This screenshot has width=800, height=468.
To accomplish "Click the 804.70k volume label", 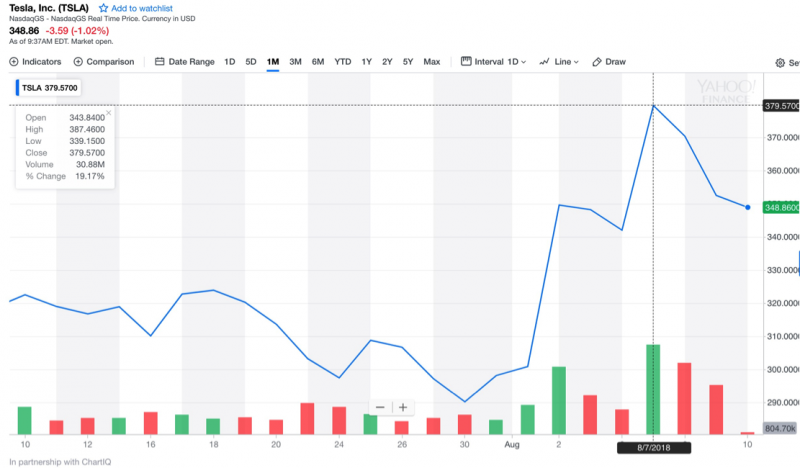I will point(781,428).
